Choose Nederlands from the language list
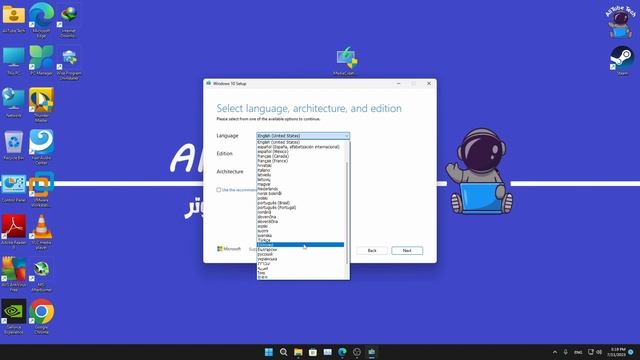The width and height of the screenshot is (640, 360). click(x=301, y=189)
